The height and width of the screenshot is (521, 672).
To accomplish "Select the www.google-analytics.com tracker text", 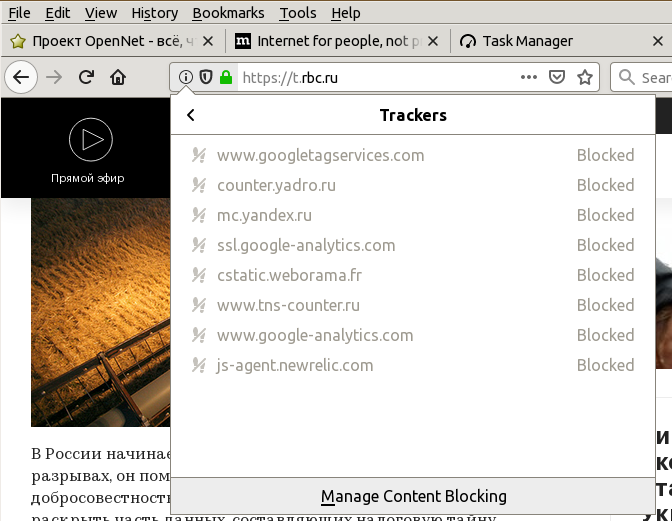I will pos(315,335).
